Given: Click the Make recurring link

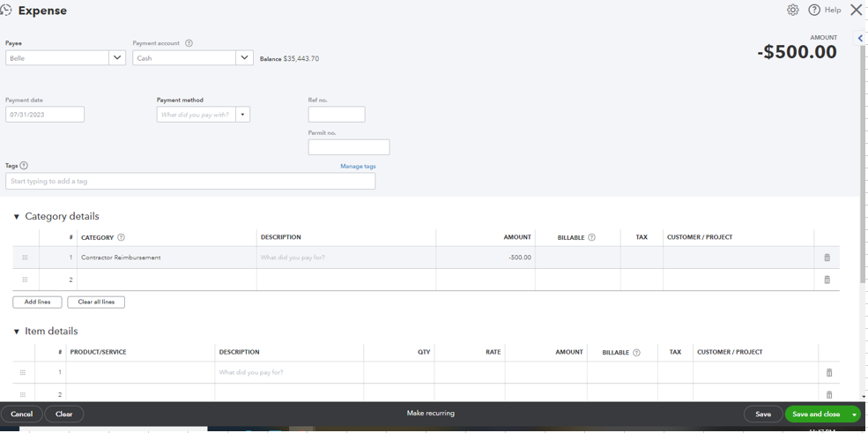Looking at the screenshot, I should [431, 413].
